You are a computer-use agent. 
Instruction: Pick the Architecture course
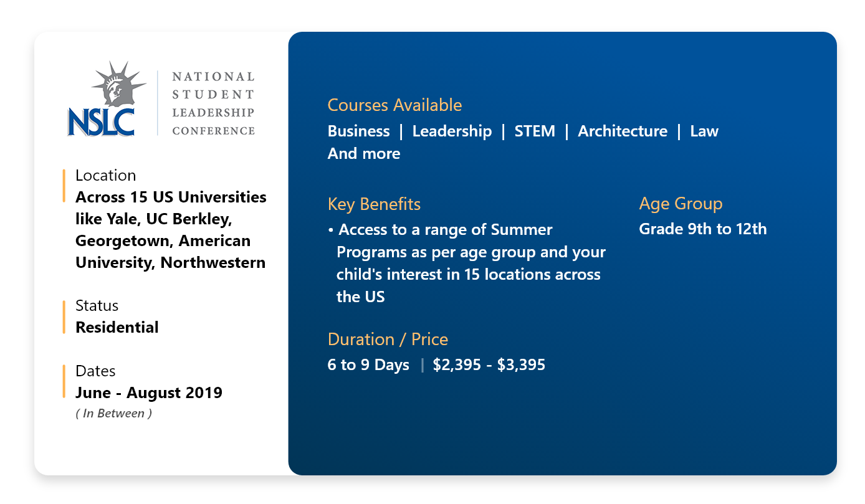(x=623, y=131)
